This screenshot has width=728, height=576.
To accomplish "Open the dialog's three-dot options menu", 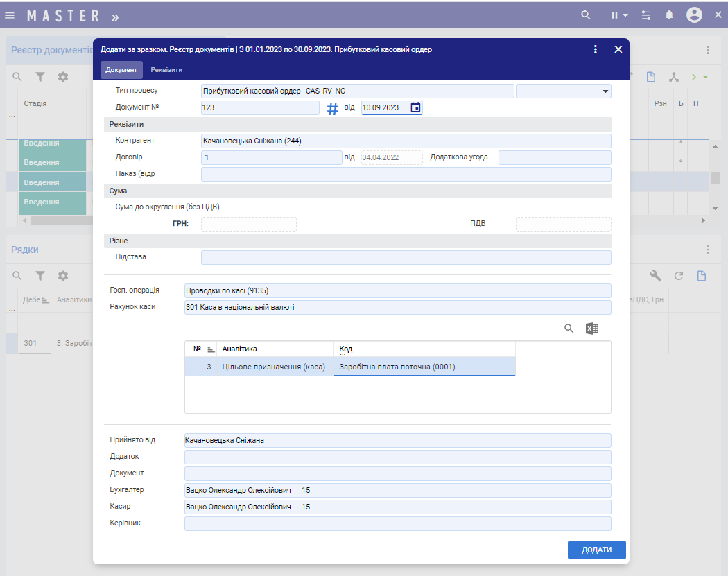I will 595,49.
